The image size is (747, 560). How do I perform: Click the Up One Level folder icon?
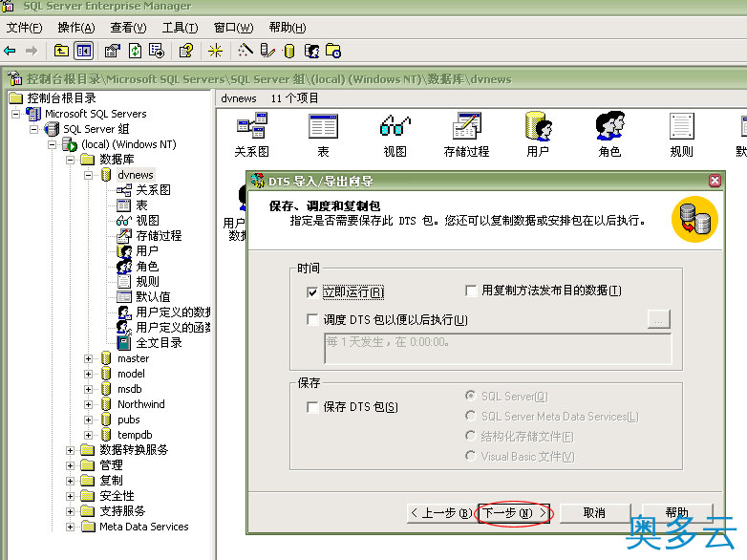click(61, 51)
